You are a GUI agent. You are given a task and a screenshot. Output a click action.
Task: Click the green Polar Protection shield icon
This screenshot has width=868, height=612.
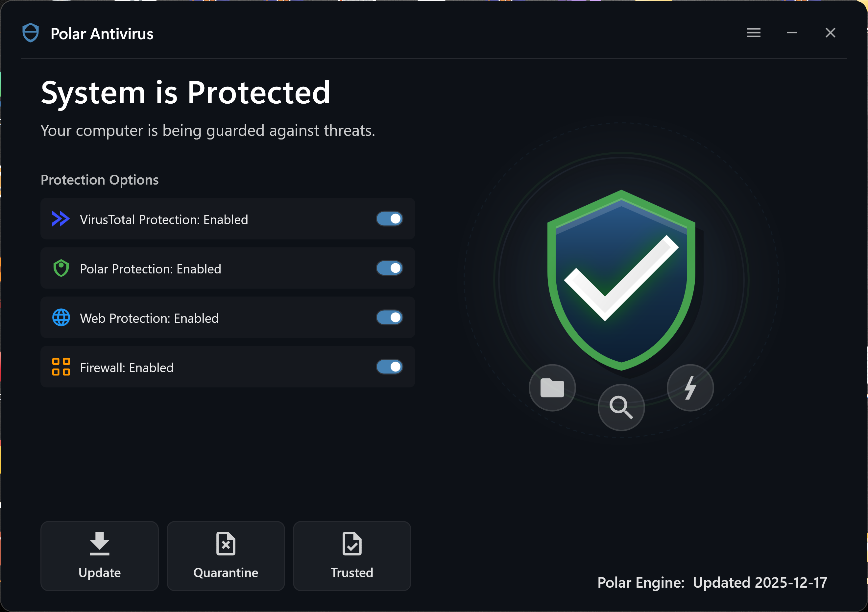tap(61, 268)
